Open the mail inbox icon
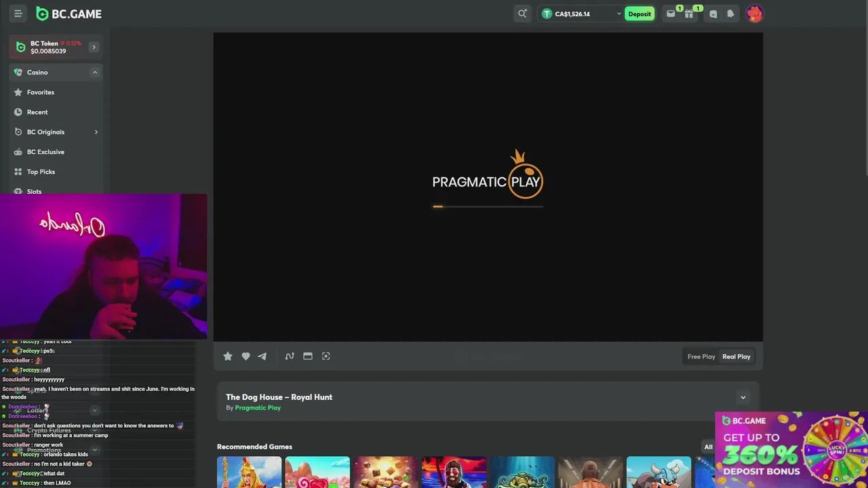Screen dimensions: 868x488 click(671, 14)
